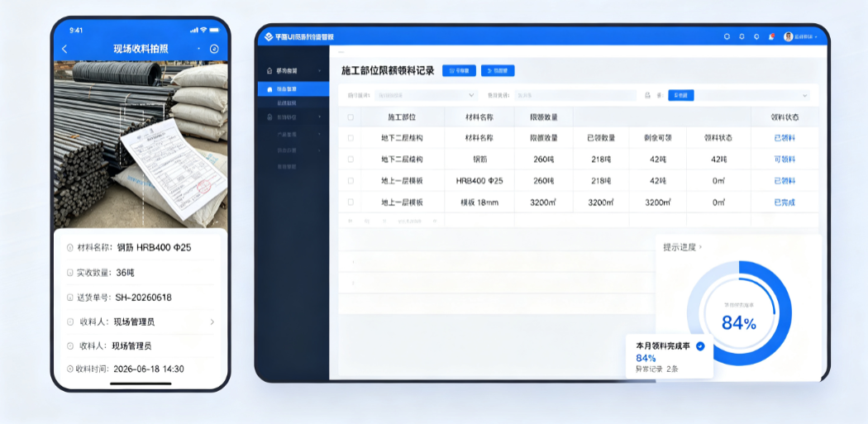The width and height of the screenshot is (868, 424).
Task: Click the blue check badge beside 本月领料完成率
Action: (700, 346)
